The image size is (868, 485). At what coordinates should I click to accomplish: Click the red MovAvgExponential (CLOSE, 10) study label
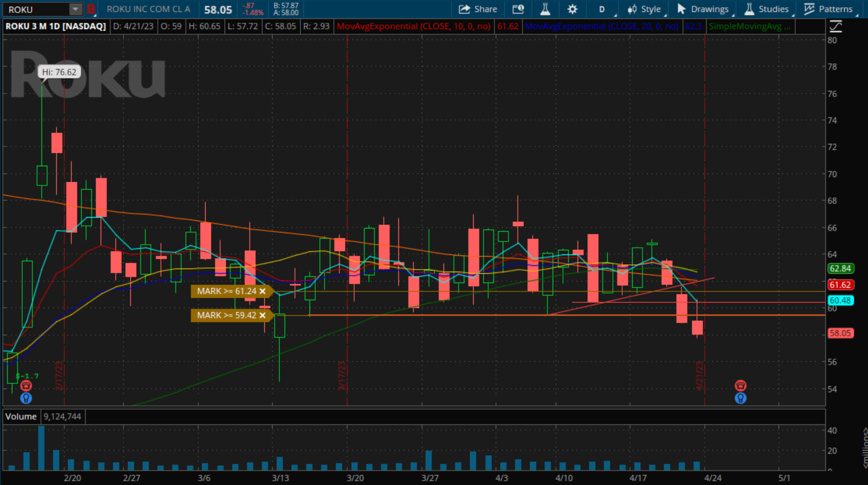coord(413,26)
